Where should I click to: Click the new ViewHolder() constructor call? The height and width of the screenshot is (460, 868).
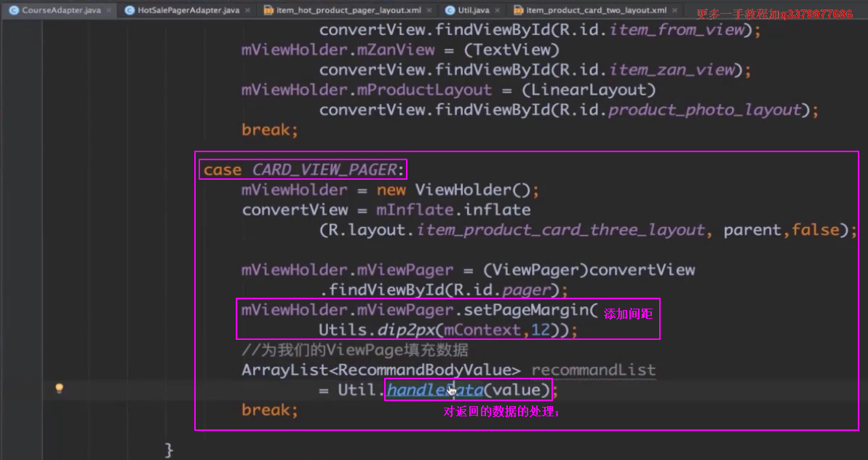coord(453,190)
